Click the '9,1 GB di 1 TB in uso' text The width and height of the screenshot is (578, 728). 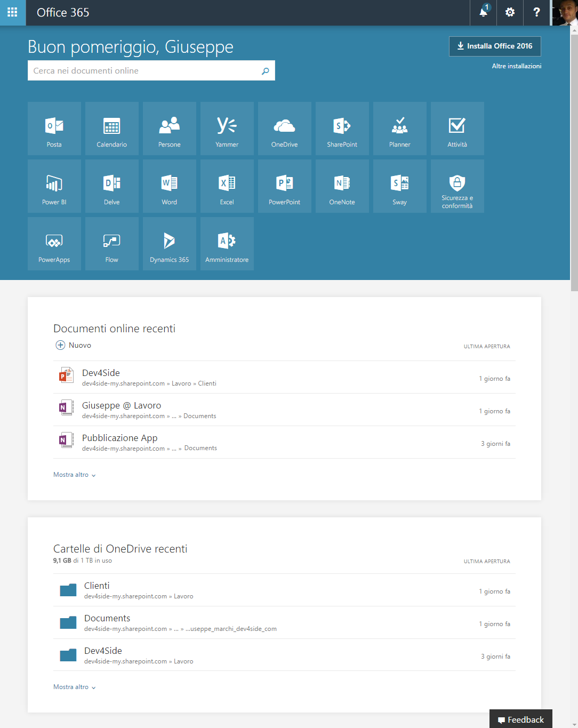(83, 561)
